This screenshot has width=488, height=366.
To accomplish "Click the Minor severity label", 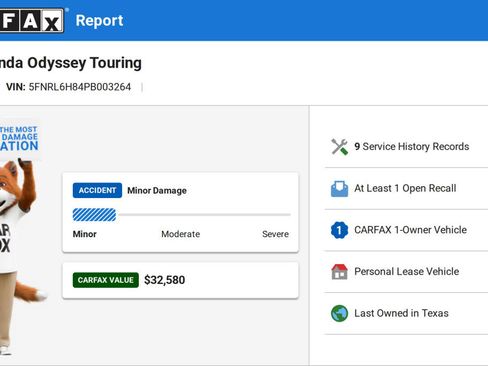I will coord(84,234).
